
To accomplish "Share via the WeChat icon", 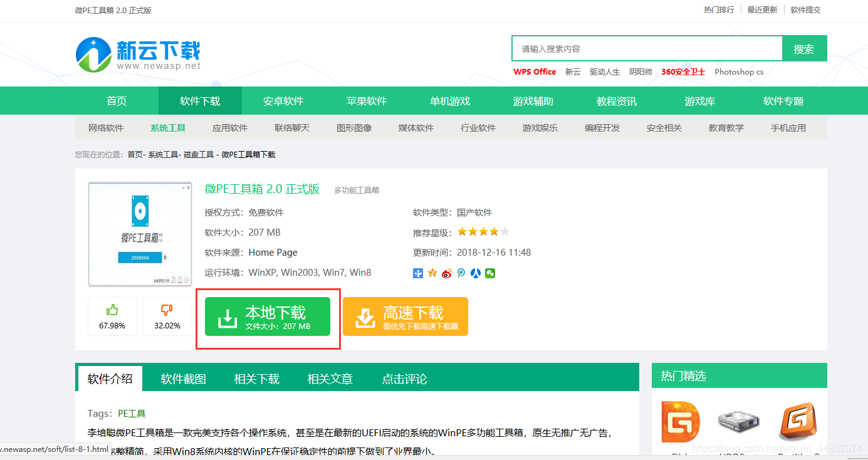I will [x=490, y=273].
